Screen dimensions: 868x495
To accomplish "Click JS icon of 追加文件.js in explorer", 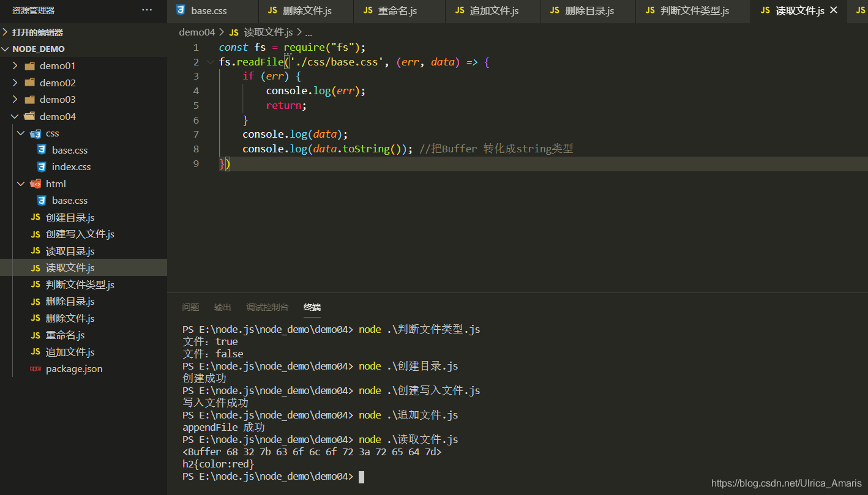I will (x=36, y=352).
